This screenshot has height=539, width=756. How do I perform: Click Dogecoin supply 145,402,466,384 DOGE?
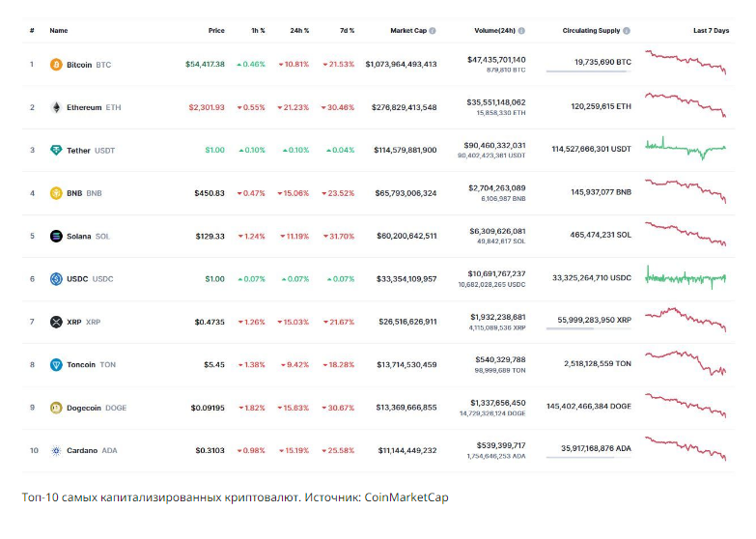click(589, 407)
